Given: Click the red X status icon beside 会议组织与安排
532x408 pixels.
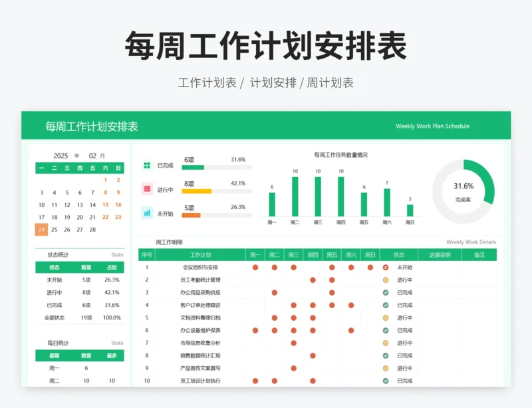Looking at the screenshot, I should tap(386, 268).
